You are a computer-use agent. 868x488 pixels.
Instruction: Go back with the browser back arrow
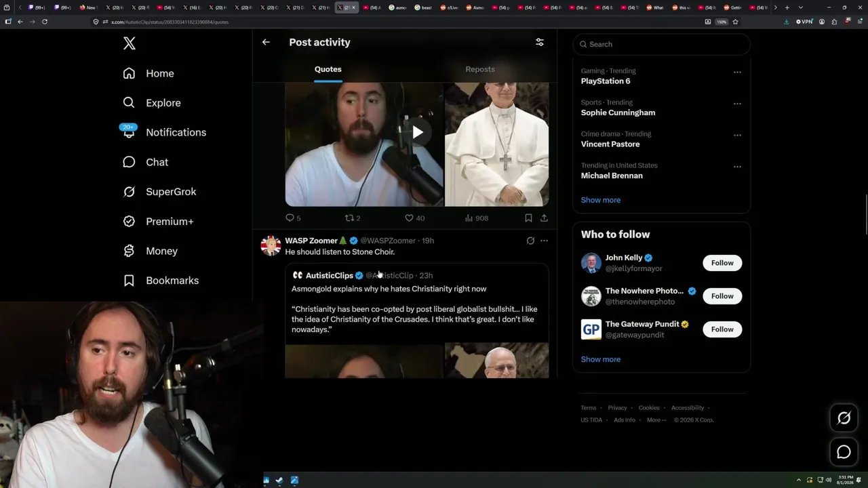[20, 22]
